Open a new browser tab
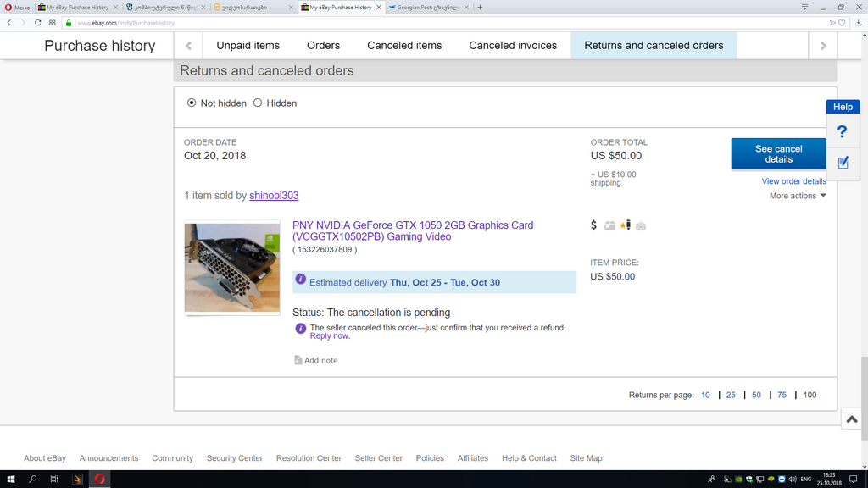Viewport: 868px width, 488px height. [x=480, y=7]
